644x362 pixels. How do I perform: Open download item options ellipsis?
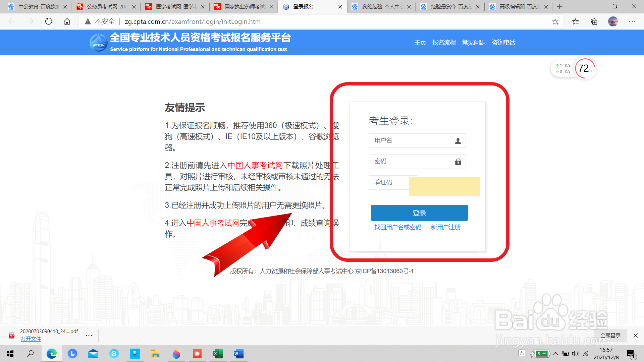[89, 335]
